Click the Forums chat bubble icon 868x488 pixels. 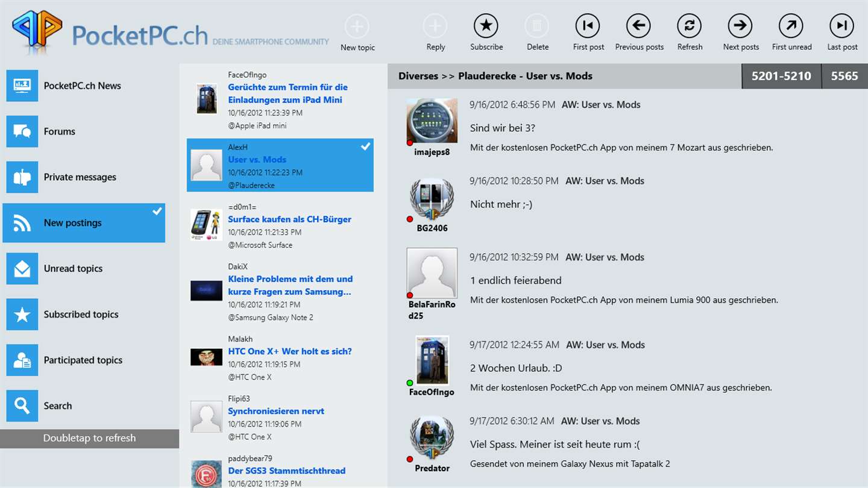pos(22,131)
